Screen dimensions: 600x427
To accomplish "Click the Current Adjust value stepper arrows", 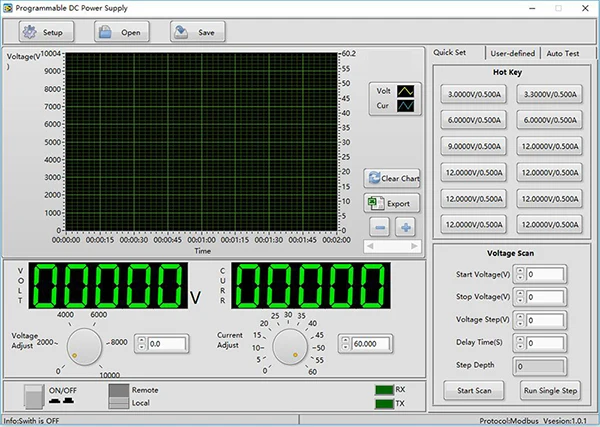I will point(345,343).
